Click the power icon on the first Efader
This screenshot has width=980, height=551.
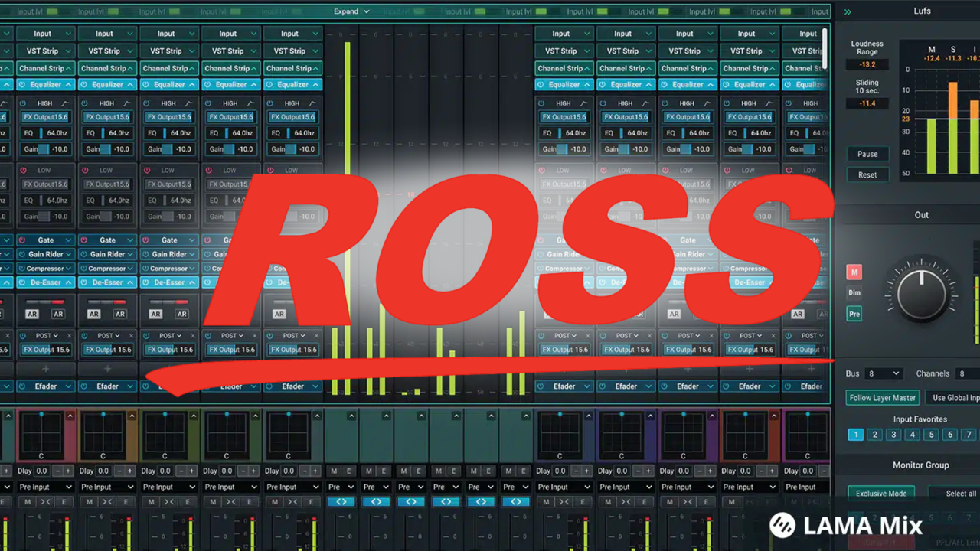click(21, 386)
